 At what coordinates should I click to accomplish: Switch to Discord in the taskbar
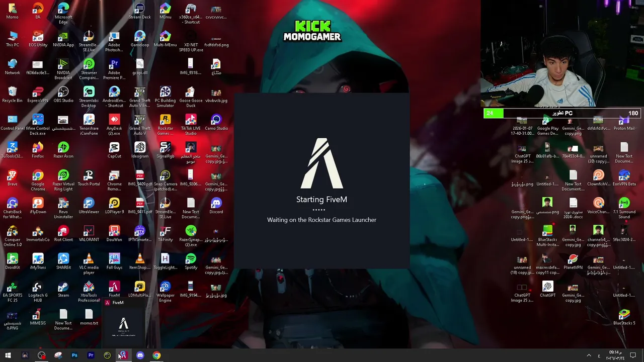(x=140, y=355)
